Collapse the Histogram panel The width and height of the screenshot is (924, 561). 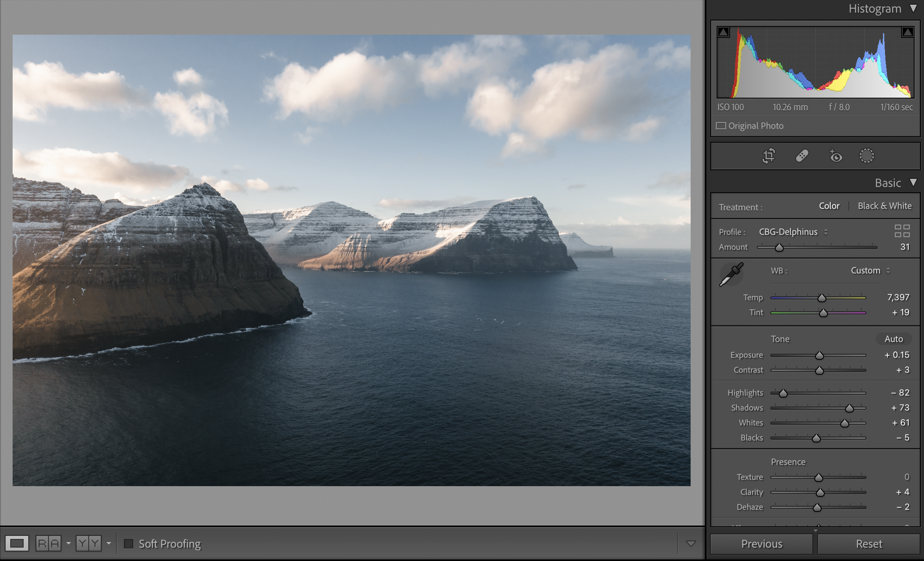tap(913, 9)
